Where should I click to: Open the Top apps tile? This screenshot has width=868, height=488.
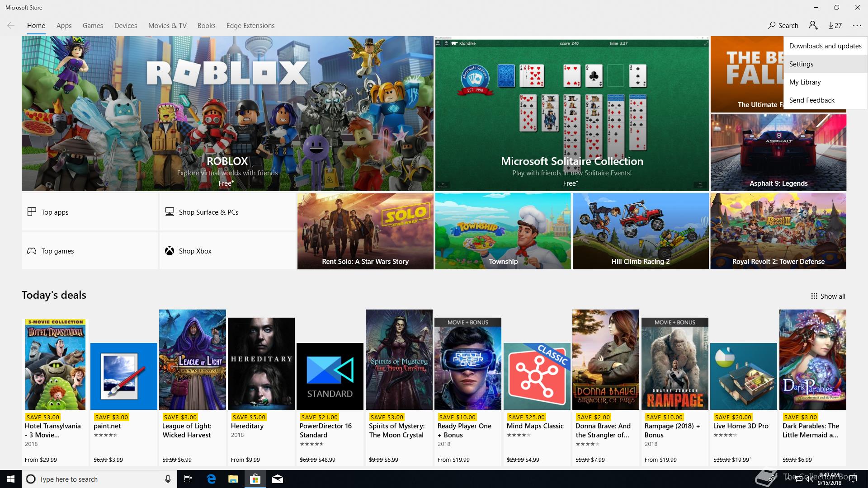[x=90, y=212]
